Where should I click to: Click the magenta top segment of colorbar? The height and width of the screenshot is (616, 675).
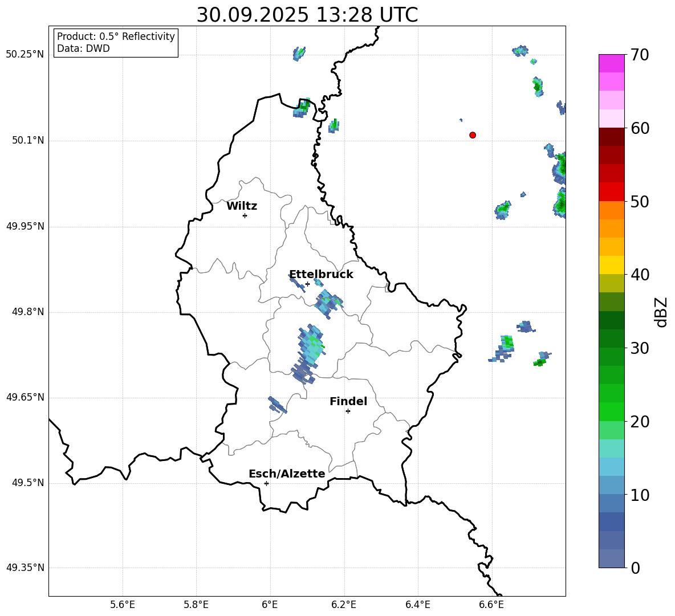tap(611, 63)
